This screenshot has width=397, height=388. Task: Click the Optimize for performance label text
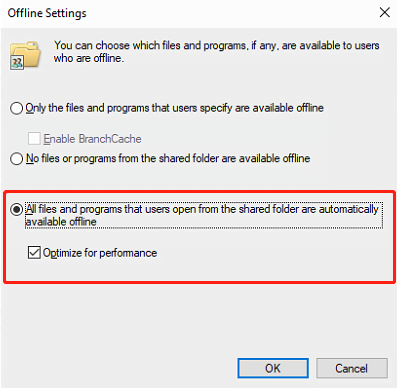[x=100, y=253]
